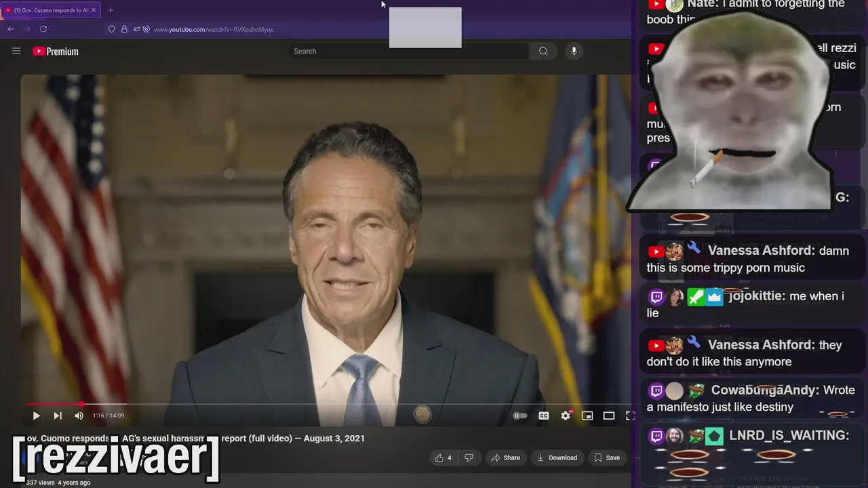This screenshot has width=868, height=488.
Task: Enable miniplayer mode
Action: (x=587, y=415)
